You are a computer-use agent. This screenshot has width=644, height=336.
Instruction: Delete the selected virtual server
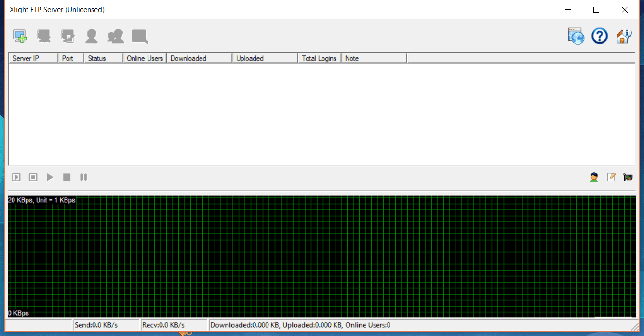point(44,36)
